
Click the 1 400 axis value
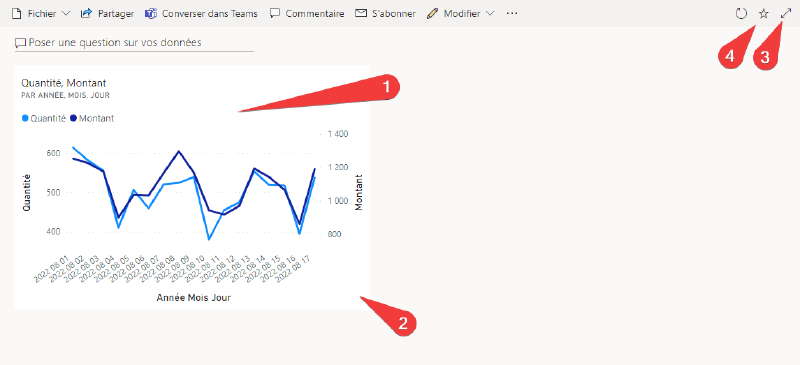tap(338, 134)
